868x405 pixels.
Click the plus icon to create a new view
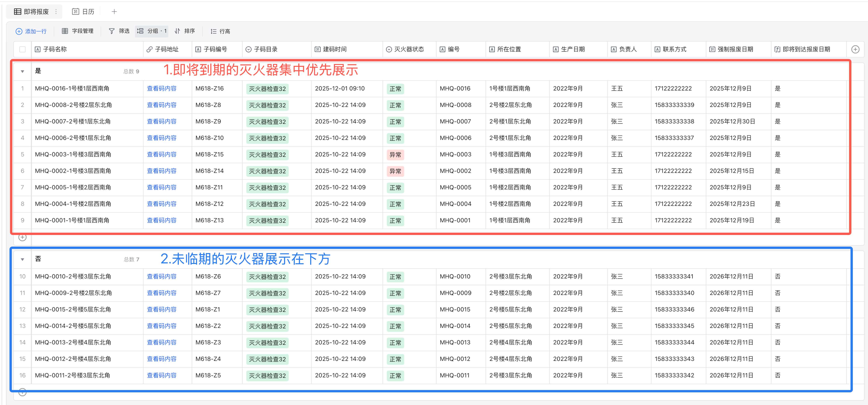(114, 11)
